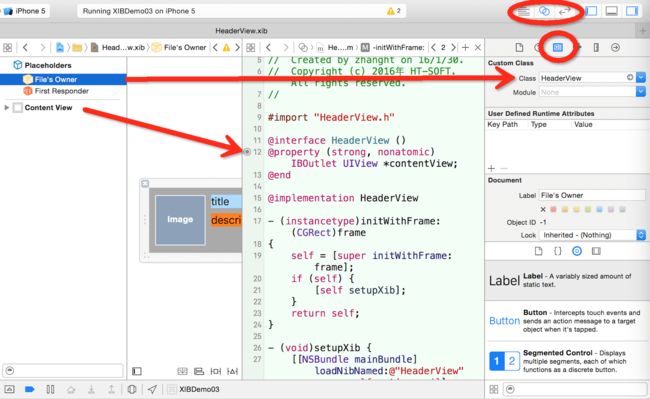The width and height of the screenshot is (650, 399).
Task: Toggle the Navigator panel visibility
Action: point(592,11)
